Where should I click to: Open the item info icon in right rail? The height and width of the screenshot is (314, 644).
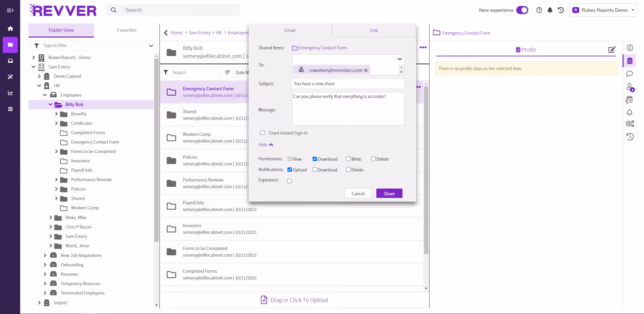(x=630, y=48)
